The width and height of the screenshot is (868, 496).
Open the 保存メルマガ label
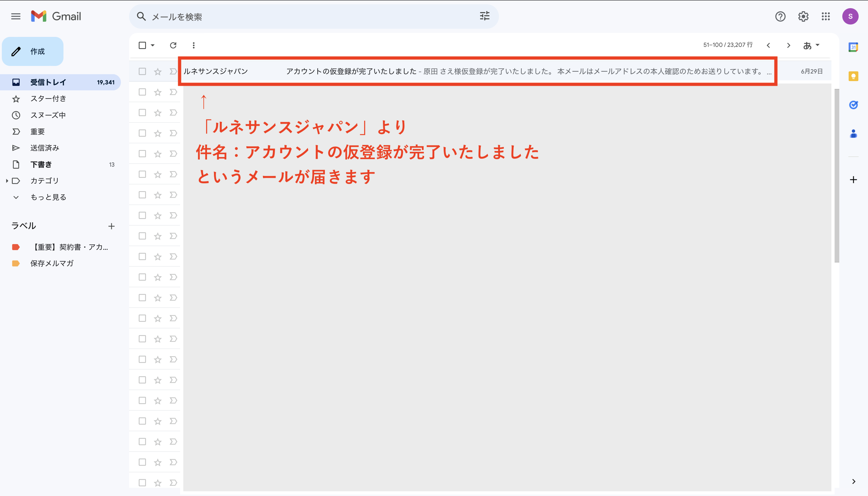coord(52,263)
